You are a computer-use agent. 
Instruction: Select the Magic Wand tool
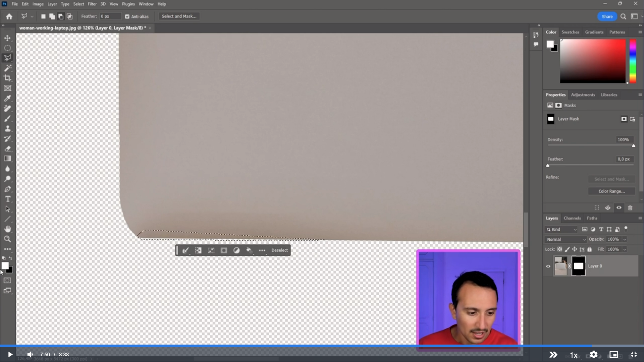click(7, 68)
